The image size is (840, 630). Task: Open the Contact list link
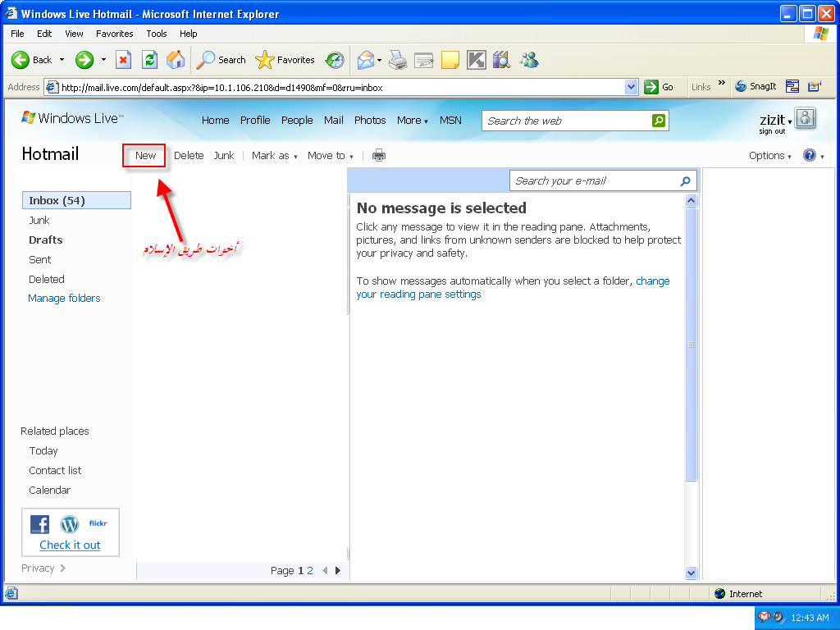tap(55, 470)
